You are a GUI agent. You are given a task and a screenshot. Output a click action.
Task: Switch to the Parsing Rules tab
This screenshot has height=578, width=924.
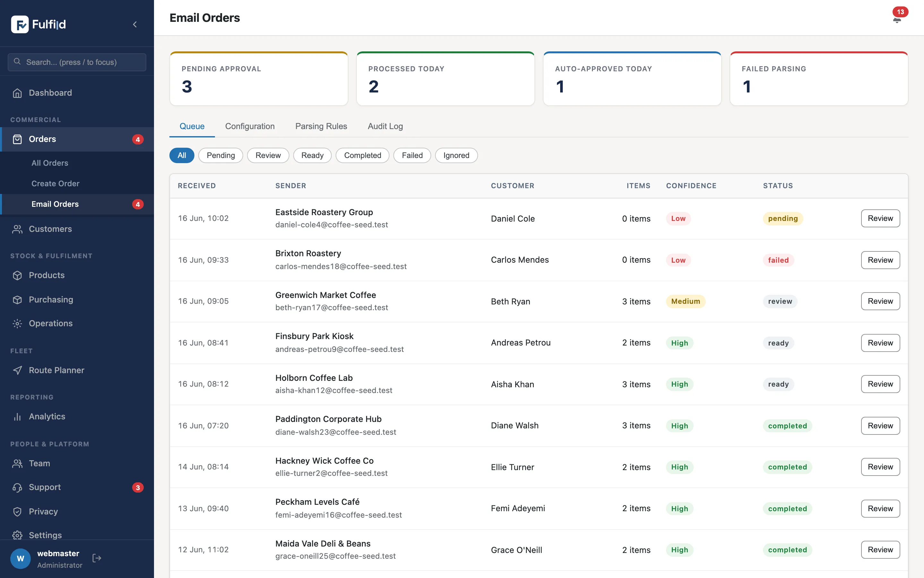click(x=321, y=126)
